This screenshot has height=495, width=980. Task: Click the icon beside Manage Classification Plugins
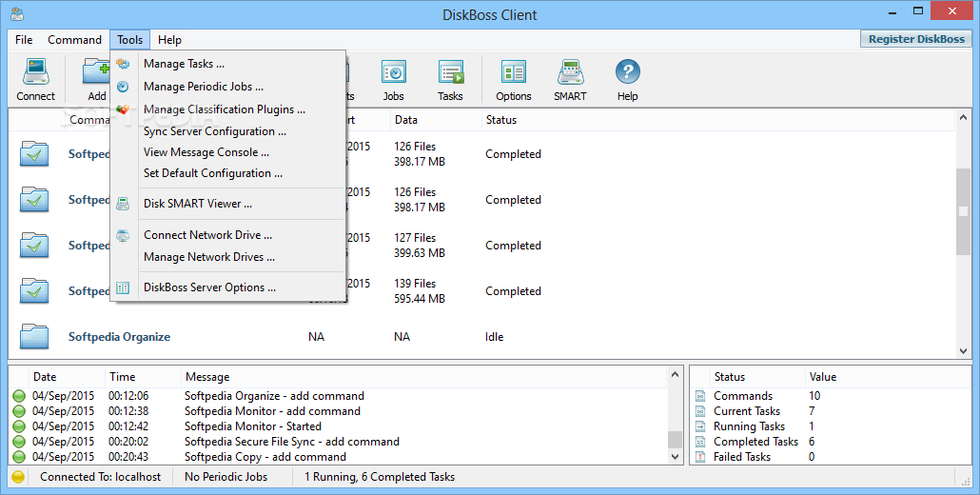click(123, 109)
